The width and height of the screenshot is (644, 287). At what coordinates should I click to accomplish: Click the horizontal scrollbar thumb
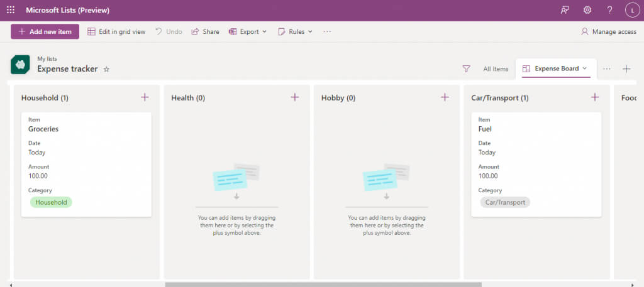323,284
